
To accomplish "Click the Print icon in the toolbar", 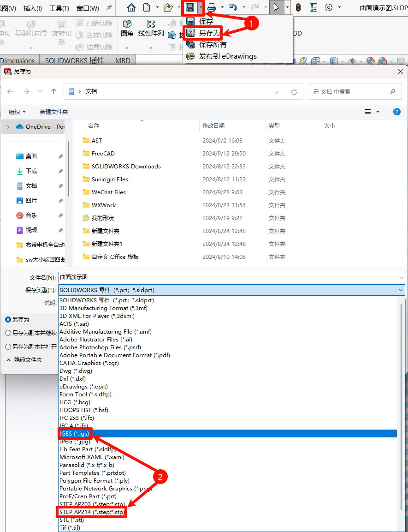I will coord(212,7).
